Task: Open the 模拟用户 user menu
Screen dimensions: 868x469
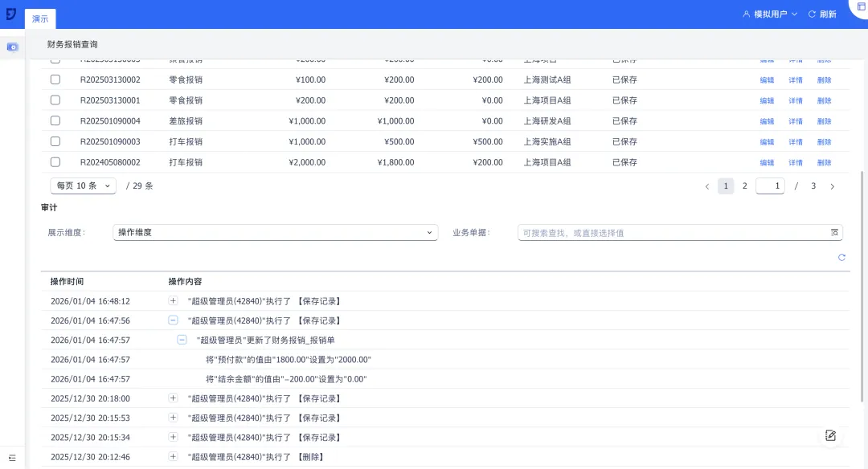Action: (x=770, y=14)
